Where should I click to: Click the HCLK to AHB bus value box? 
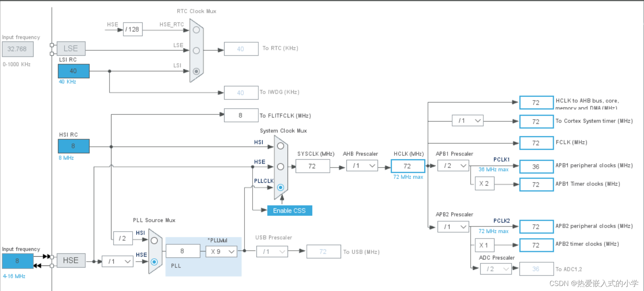536,103
